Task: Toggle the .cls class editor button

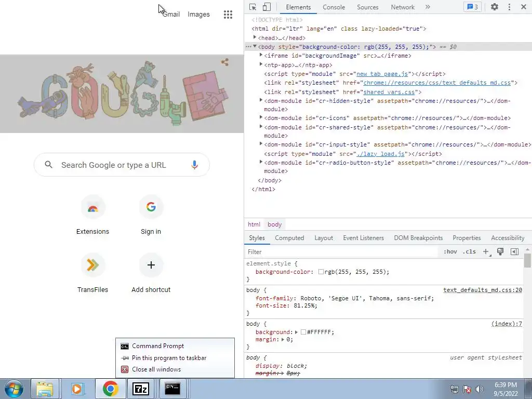Action: point(470,252)
